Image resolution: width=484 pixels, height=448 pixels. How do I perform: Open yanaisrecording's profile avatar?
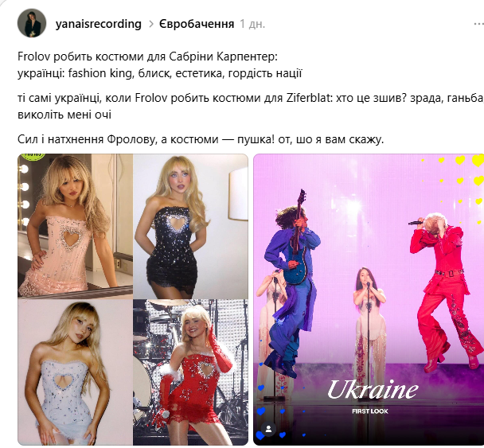(x=32, y=23)
